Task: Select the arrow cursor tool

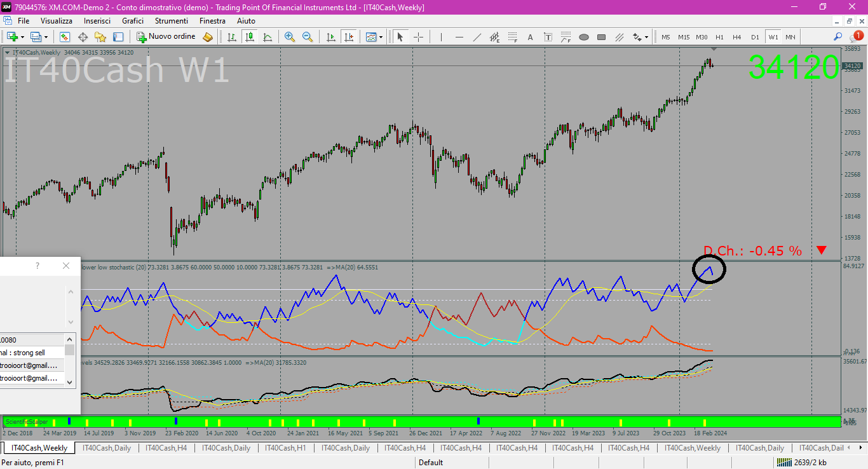Action: pyautogui.click(x=400, y=37)
